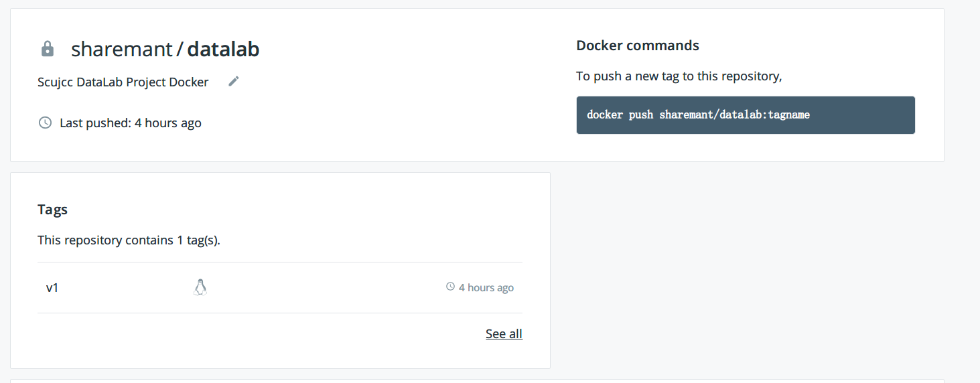Click the clock icon beside Last pushed
The image size is (980, 383).
coord(45,123)
